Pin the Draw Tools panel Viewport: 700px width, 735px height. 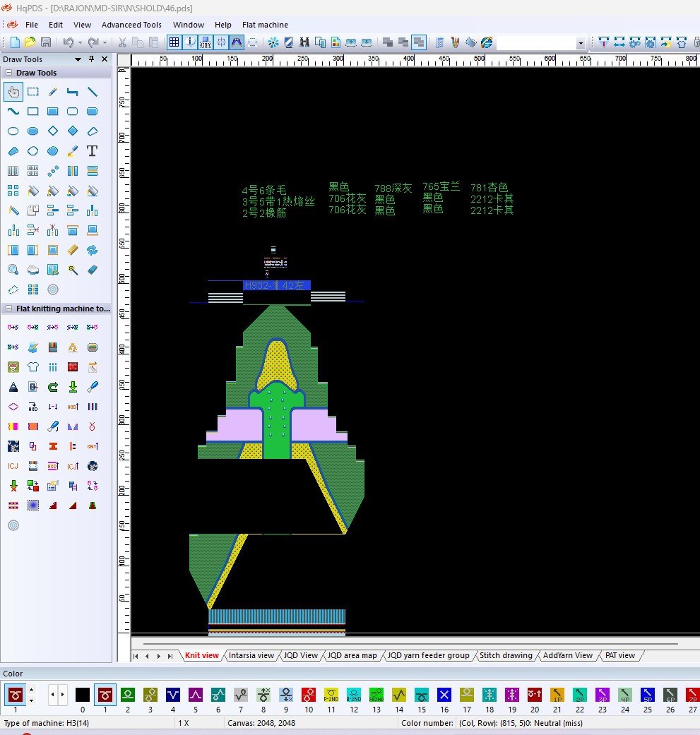91,59
